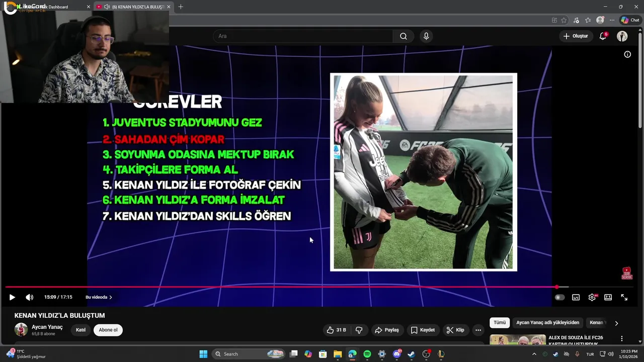This screenshot has width=644, height=362.
Task: Open Copilot Chat in the browser toolbar
Action: (630, 20)
